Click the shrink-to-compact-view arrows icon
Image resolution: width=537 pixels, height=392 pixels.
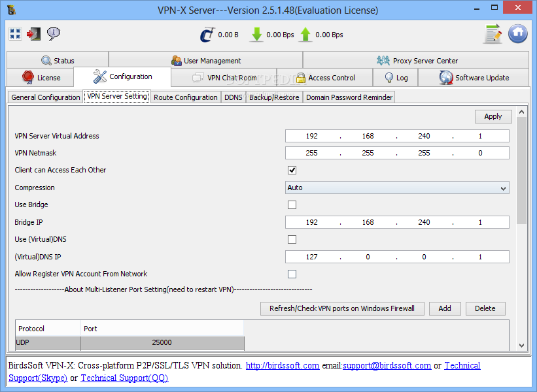(15, 34)
